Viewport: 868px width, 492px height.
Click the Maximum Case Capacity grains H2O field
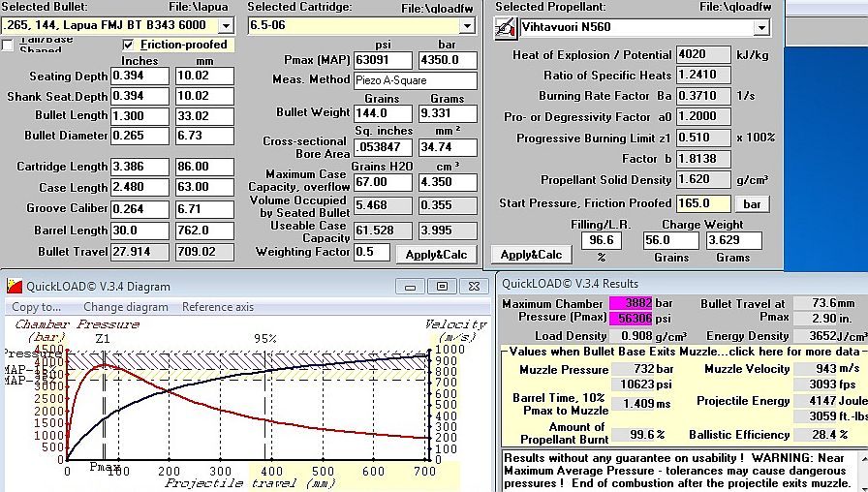click(383, 182)
